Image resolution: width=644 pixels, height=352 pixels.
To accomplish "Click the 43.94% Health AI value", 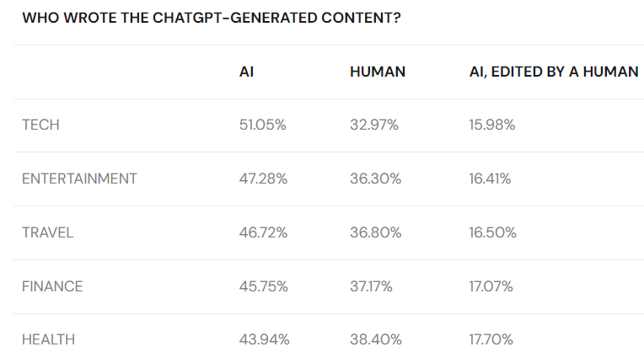I will [x=264, y=339].
